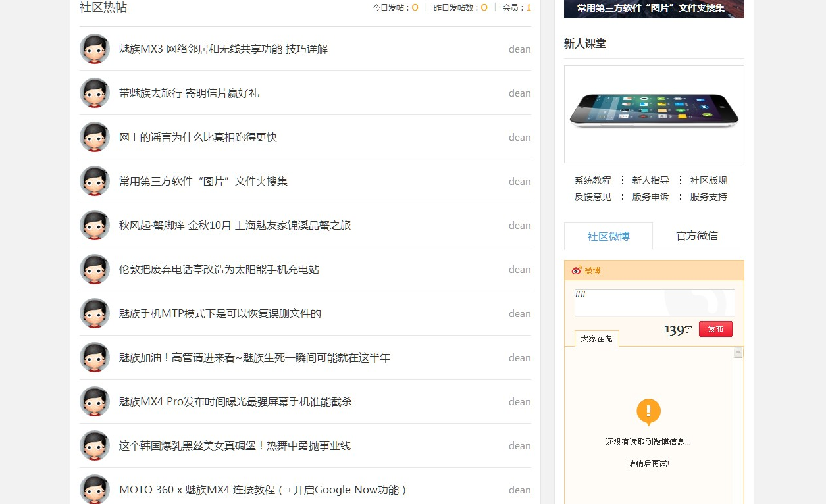The image size is (826, 504).
Task: Open 社区版规 link
Action: pos(708,180)
